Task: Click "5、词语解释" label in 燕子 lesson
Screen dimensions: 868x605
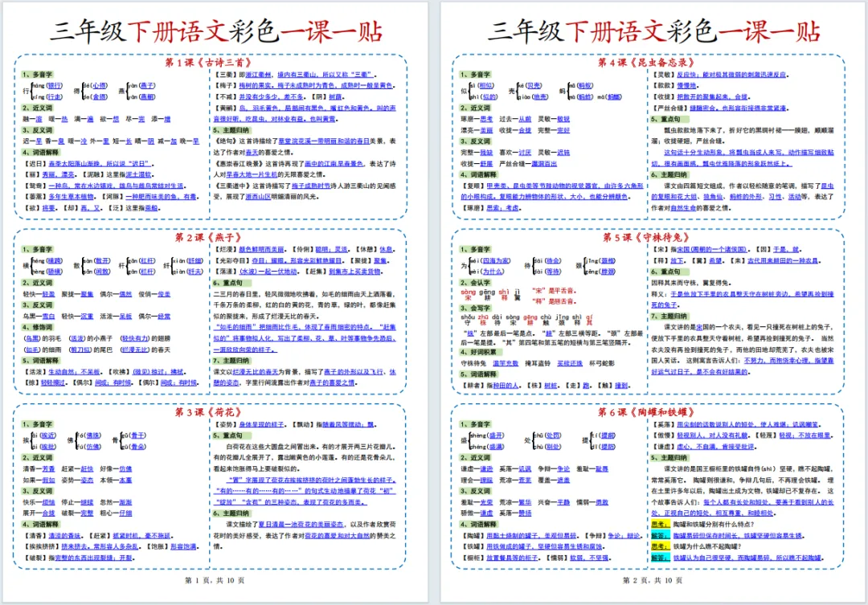Action: tap(40, 360)
